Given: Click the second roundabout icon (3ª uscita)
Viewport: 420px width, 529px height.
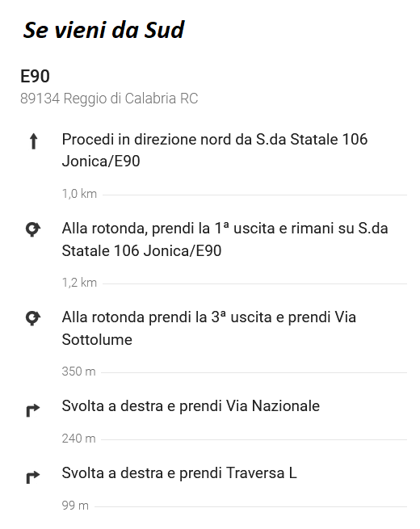Looking at the screenshot, I should pyautogui.click(x=33, y=318).
